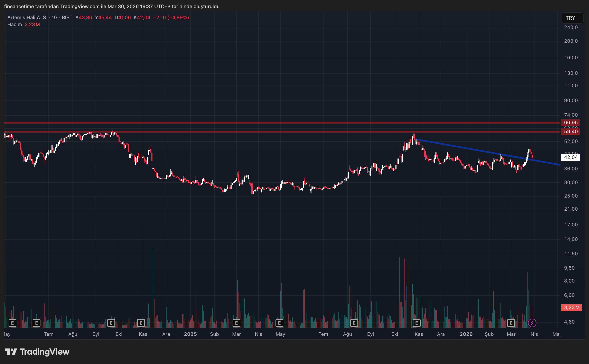589x364 pixels.
Task: Click the purple lightning event icon
Action: [x=532, y=323]
